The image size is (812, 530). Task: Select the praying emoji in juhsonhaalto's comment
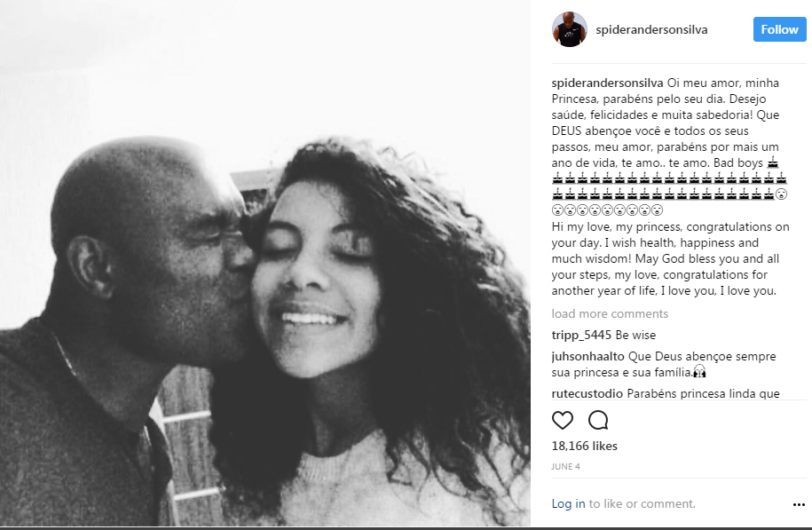699,372
